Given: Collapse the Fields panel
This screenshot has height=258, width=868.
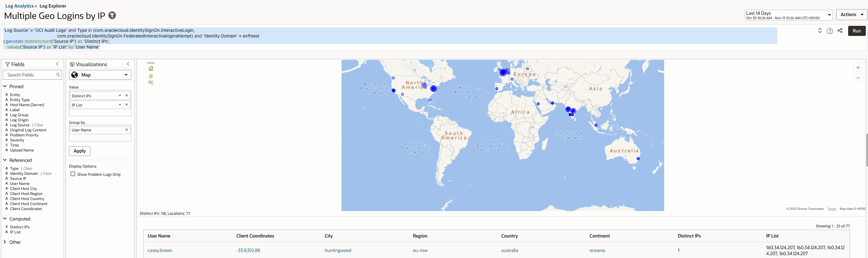Looking at the screenshot, I should tap(57, 64).
